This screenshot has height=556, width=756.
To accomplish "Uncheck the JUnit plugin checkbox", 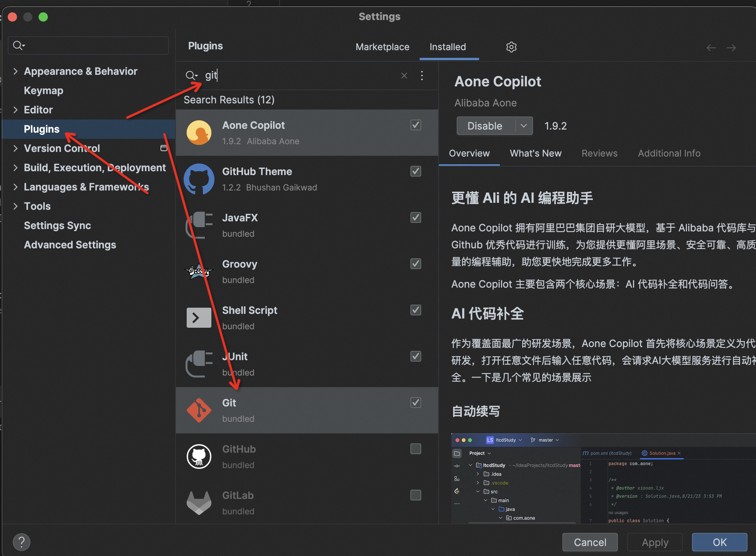I will point(415,356).
